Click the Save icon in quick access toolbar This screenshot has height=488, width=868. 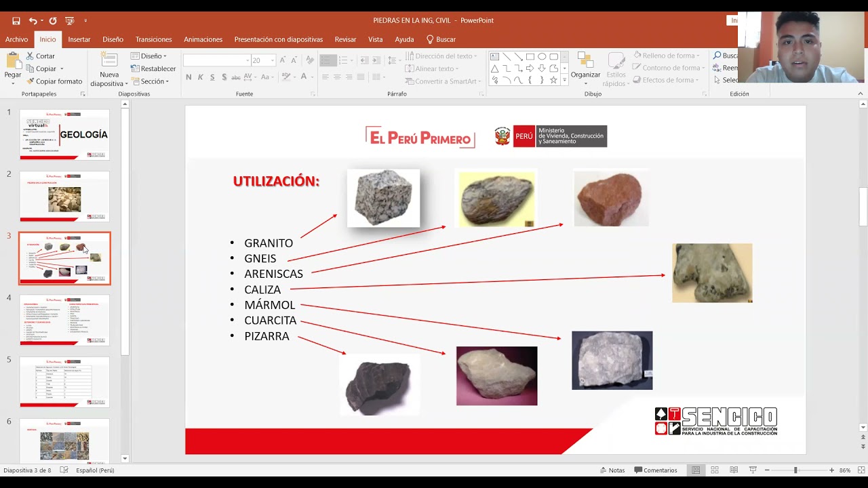(x=16, y=21)
